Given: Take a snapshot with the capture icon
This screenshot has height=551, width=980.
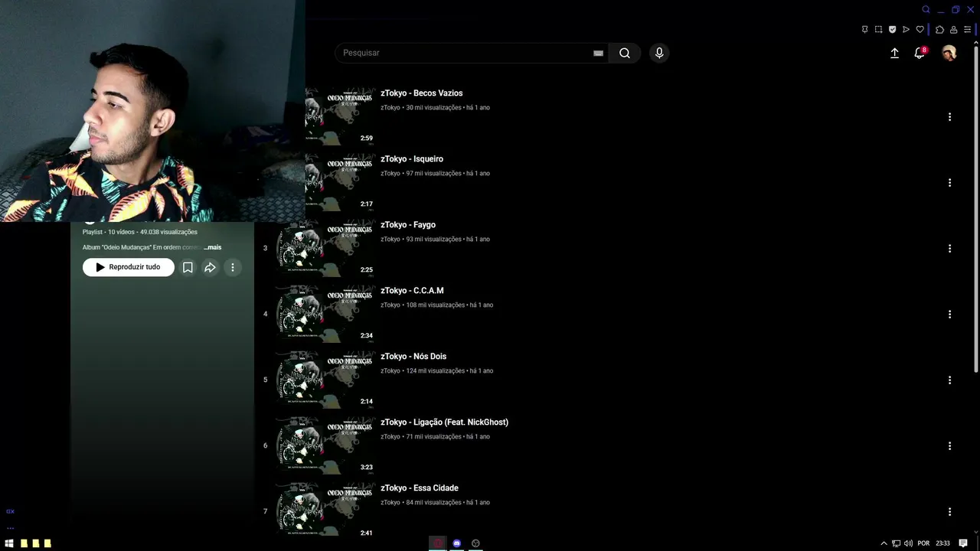Looking at the screenshot, I should pyautogui.click(x=878, y=30).
